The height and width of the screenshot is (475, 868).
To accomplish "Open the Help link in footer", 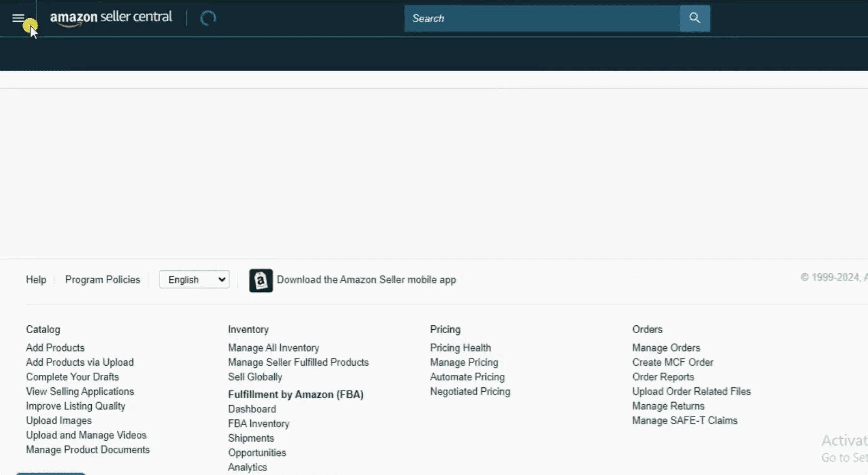I will click(36, 279).
